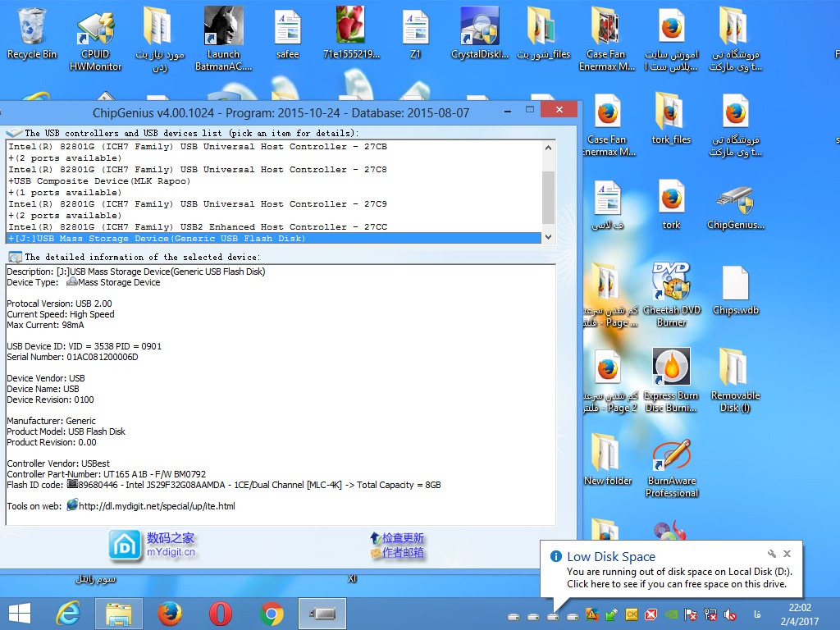Image resolution: width=840 pixels, height=630 pixels.
Task: Open File Explorer from the taskbar
Action: pos(119,614)
